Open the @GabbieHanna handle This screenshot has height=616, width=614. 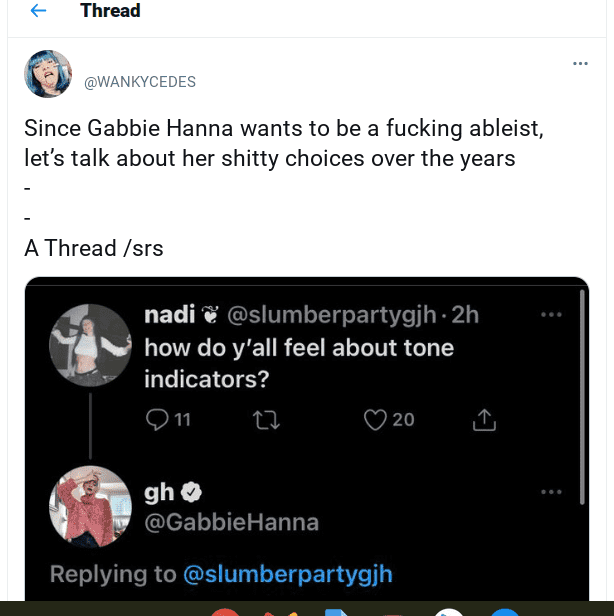tap(231, 522)
